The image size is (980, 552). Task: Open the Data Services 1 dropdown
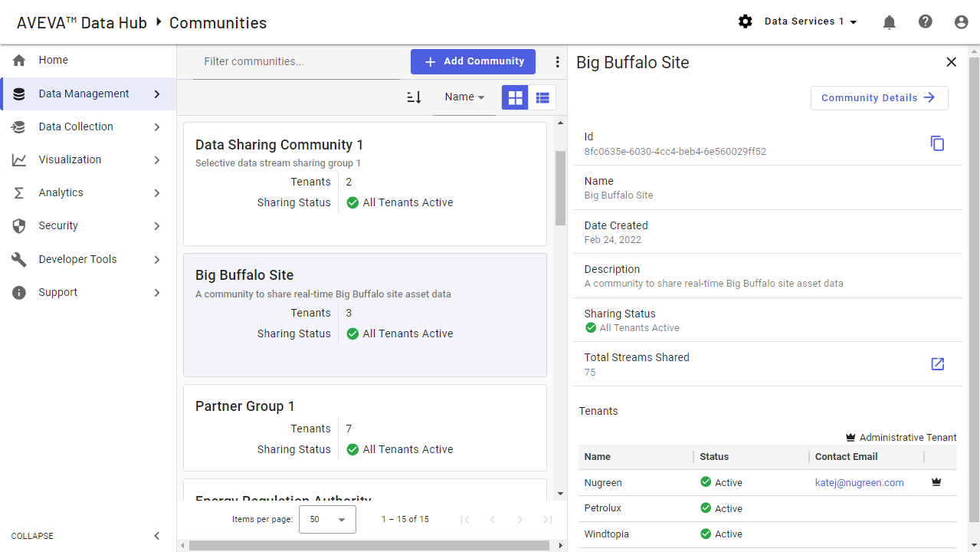click(811, 21)
